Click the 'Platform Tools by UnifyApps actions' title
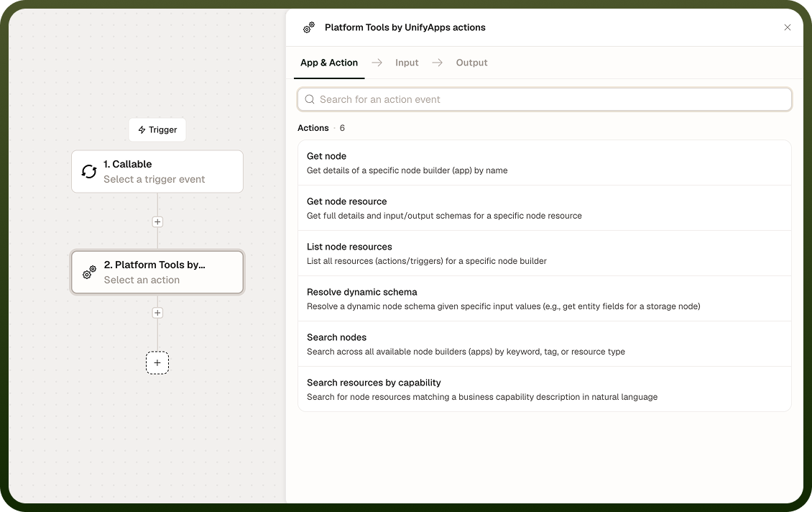 tap(405, 27)
